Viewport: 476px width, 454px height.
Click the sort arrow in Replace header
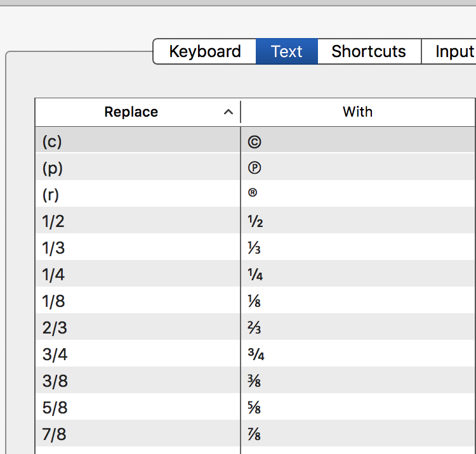pos(228,112)
